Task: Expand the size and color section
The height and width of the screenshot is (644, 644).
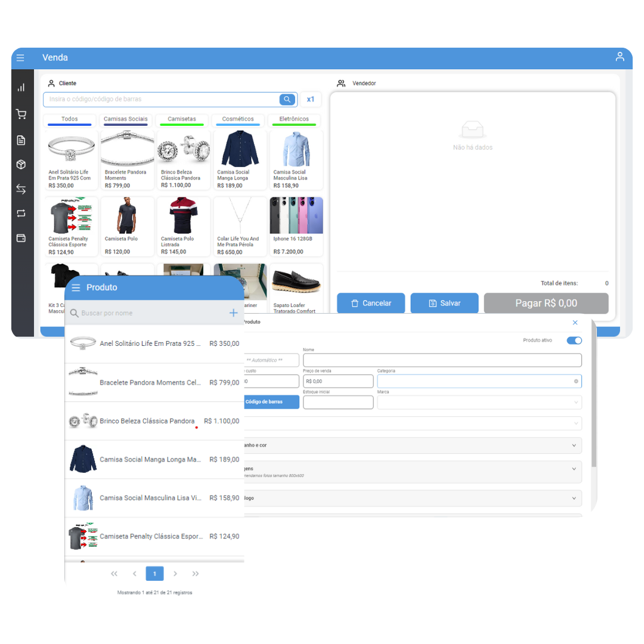Action: 574,445
